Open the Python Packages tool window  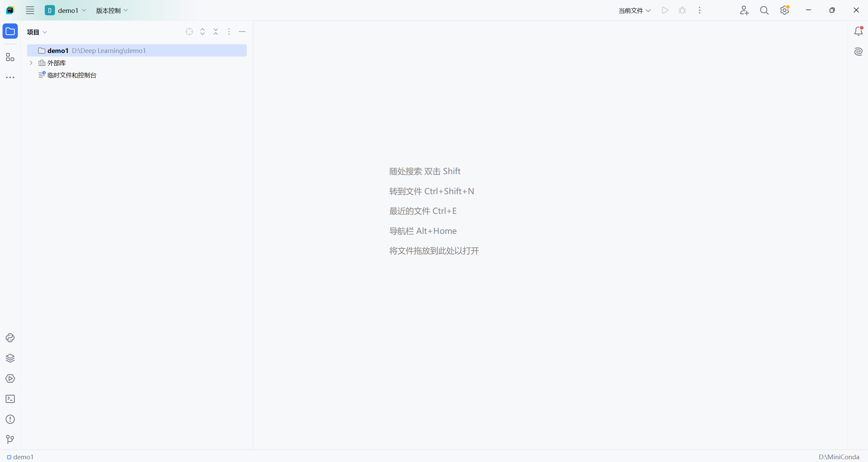pos(10,358)
